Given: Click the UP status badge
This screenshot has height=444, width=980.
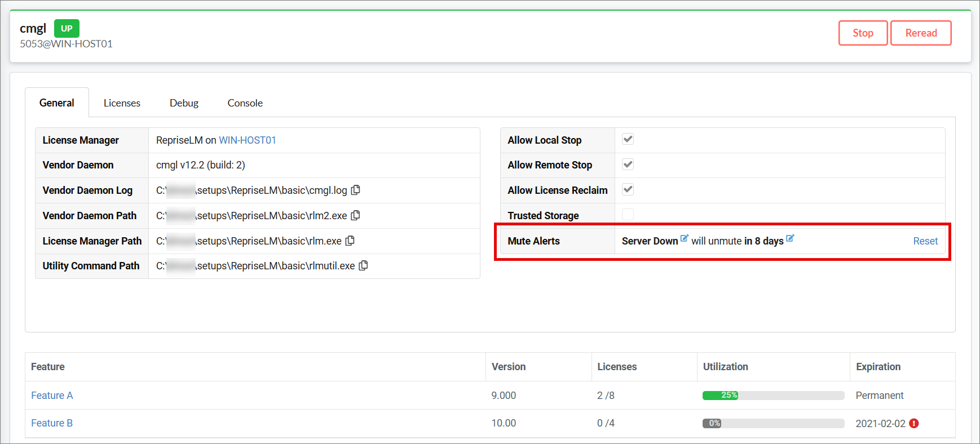Looking at the screenshot, I should [67, 28].
